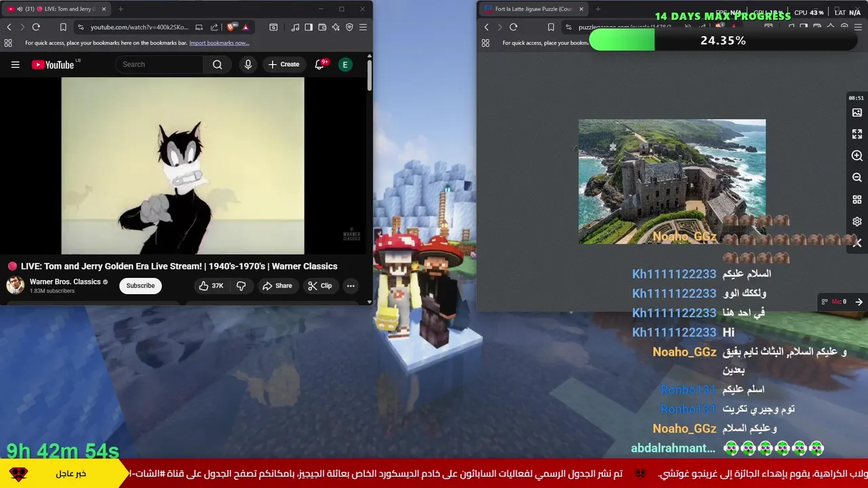This screenshot has height=488, width=868.
Task: Toggle the browser sidebar panel
Action: [x=309, y=27]
